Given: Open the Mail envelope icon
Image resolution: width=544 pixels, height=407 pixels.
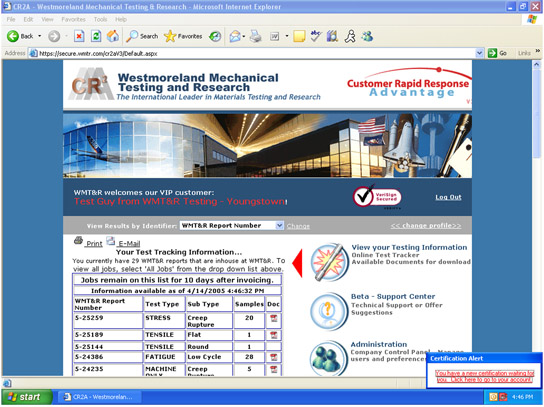Looking at the screenshot, I should tap(235, 36).
